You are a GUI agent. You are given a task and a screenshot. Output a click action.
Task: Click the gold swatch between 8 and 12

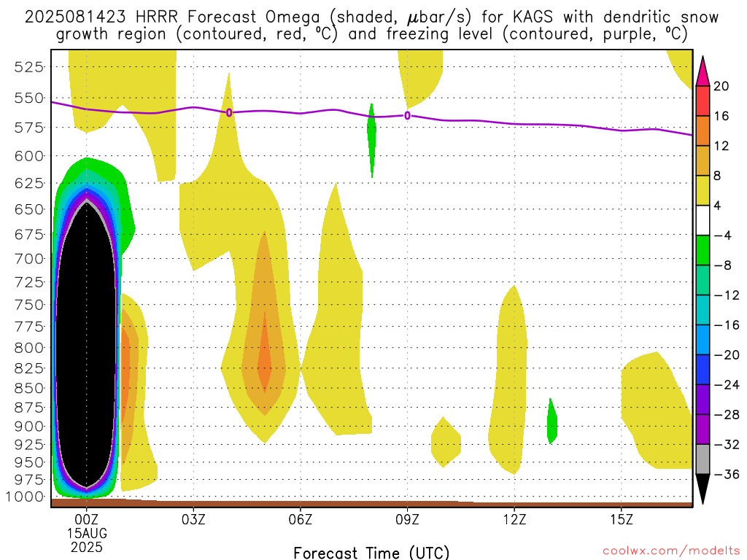click(703, 160)
